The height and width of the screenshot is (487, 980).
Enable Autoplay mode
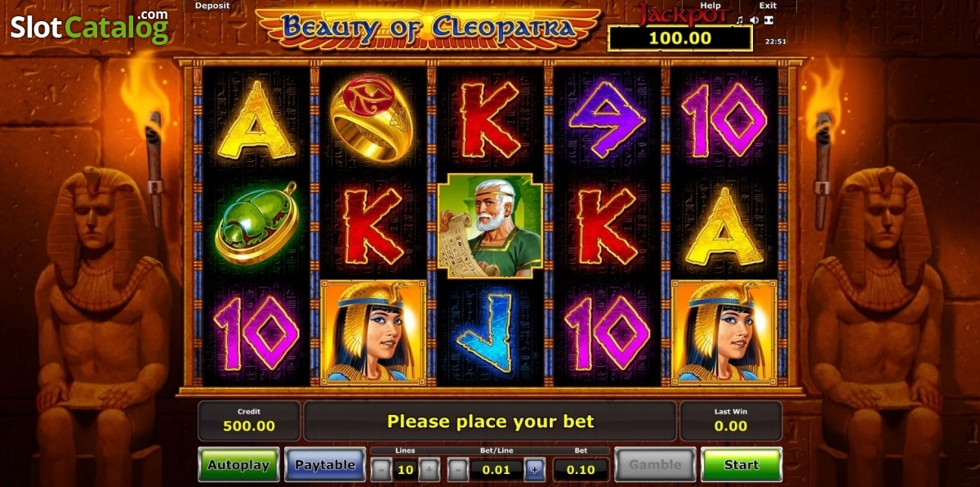pos(238,464)
